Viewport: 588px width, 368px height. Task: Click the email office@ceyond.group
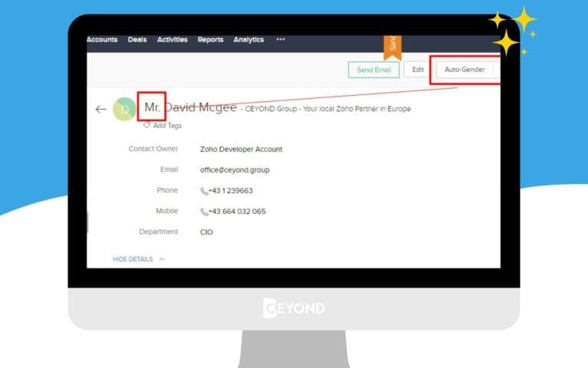click(x=235, y=169)
